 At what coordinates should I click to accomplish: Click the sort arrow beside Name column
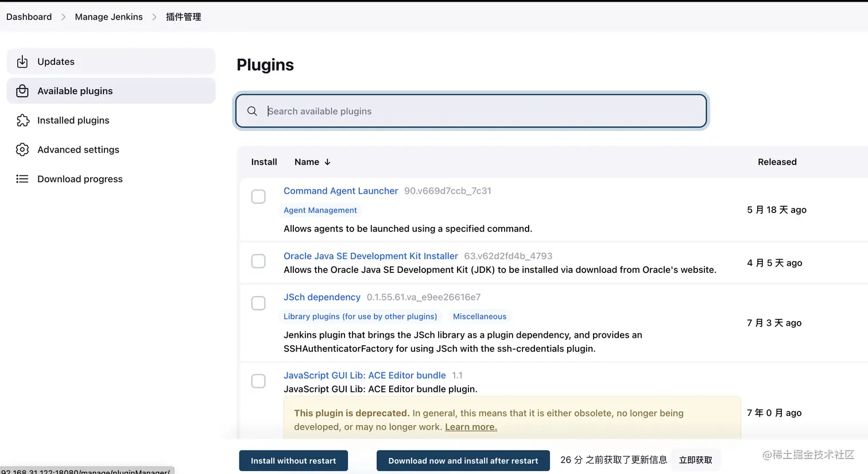(327, 162)
